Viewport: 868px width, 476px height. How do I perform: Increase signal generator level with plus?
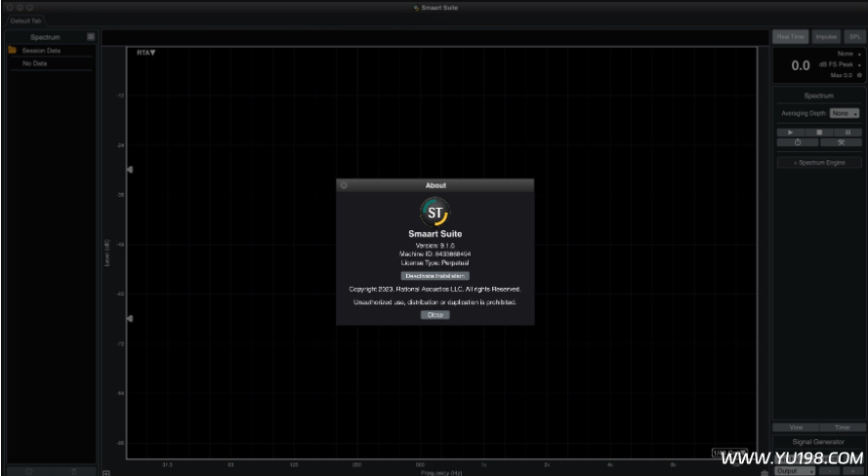point(852,471)
